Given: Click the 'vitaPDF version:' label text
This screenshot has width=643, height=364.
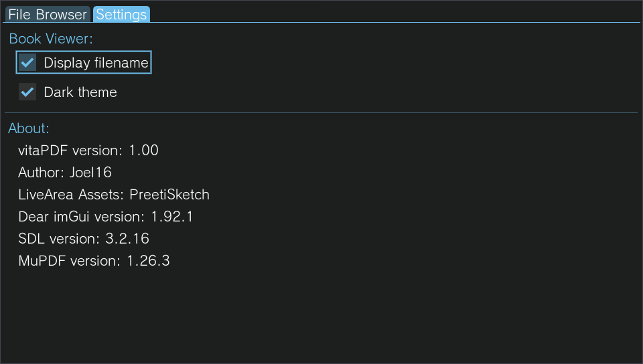Looking at the screenshot, I should (70, 151).
